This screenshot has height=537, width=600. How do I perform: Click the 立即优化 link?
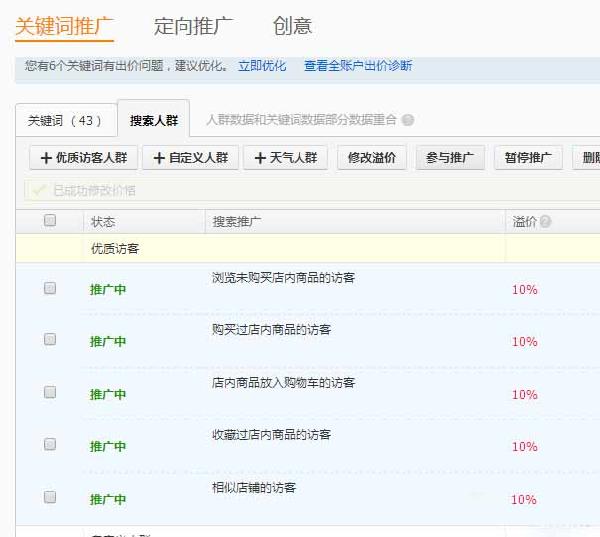pos(262,66)
